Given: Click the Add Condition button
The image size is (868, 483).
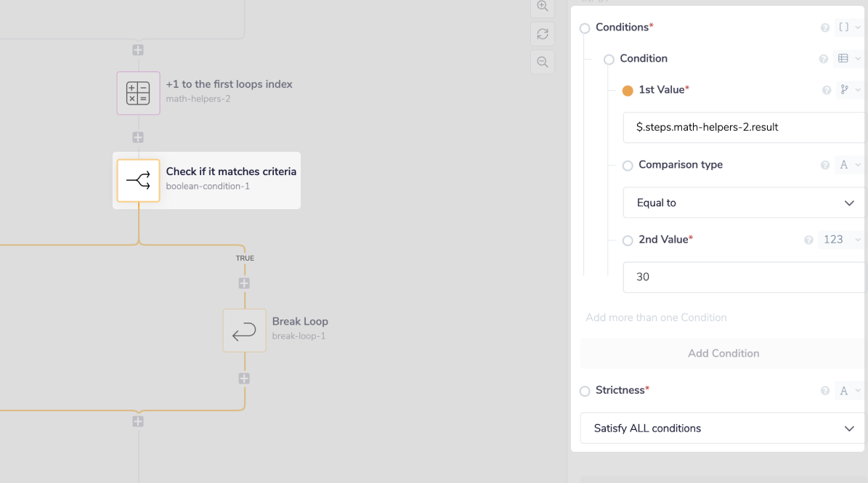Looking at the screenshot, I should tap(723, 354).
